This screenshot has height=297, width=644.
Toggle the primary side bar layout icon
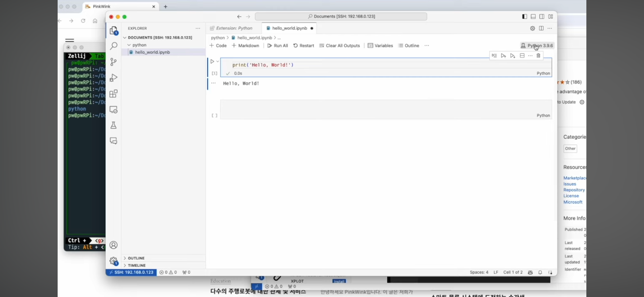click(525, 17)
